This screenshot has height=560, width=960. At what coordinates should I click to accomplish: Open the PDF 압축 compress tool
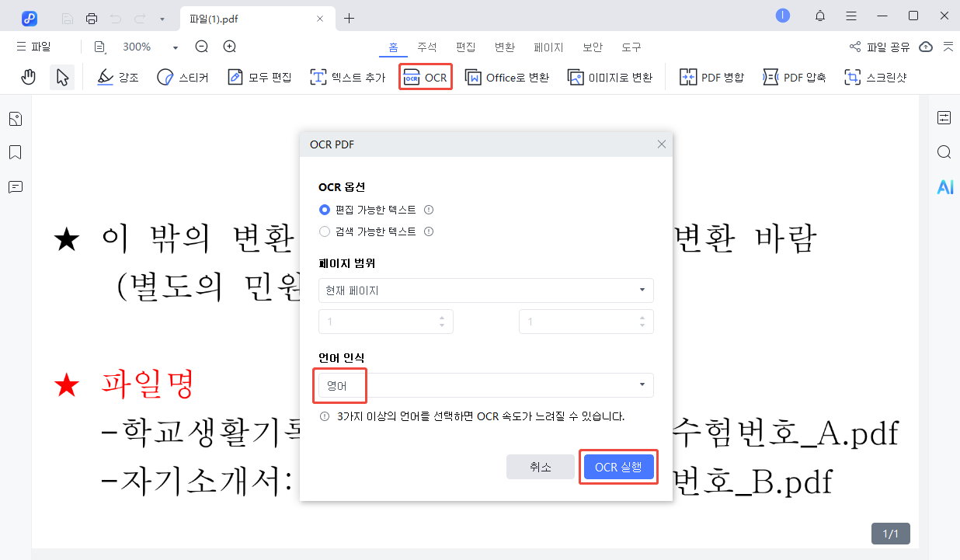(x=795, y=77)
